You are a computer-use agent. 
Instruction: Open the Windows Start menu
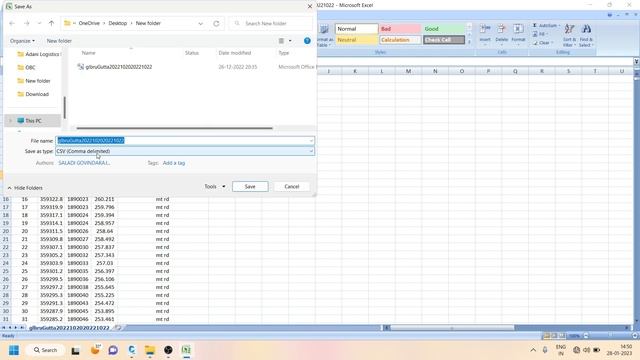click(x=14, y=350)
